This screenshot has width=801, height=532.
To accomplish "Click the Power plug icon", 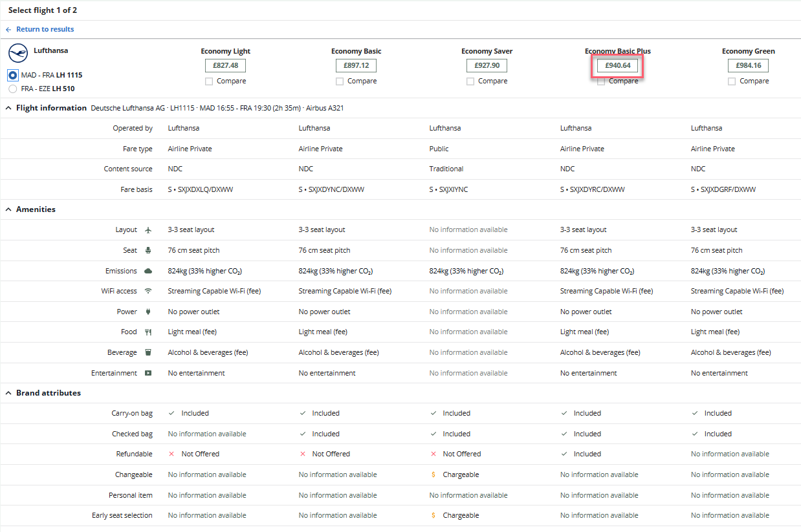I will (148, 312).
